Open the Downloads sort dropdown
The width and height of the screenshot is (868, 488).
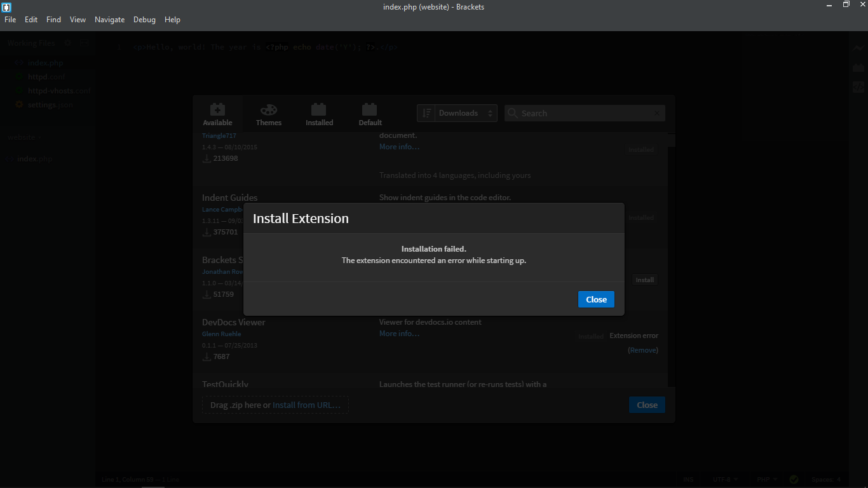[466, 113]
